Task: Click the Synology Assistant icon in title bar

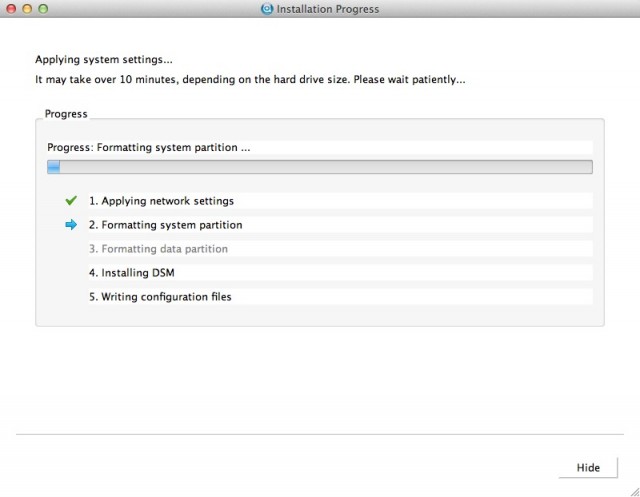Action: click(x=267, y=9)
